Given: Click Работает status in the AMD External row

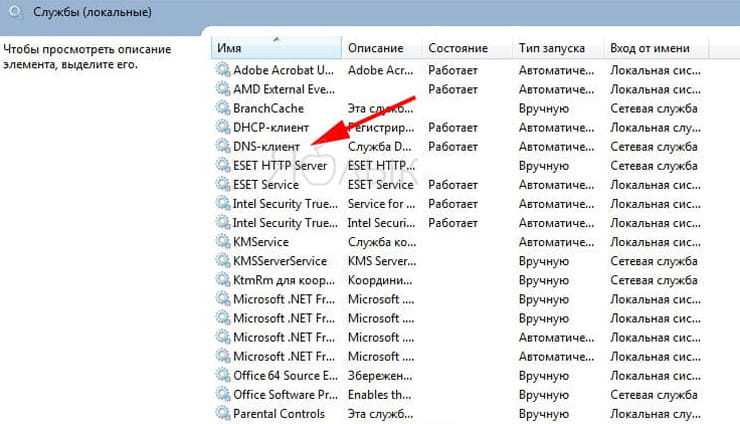Looking at the screenshot, I should tap(453, 89).
